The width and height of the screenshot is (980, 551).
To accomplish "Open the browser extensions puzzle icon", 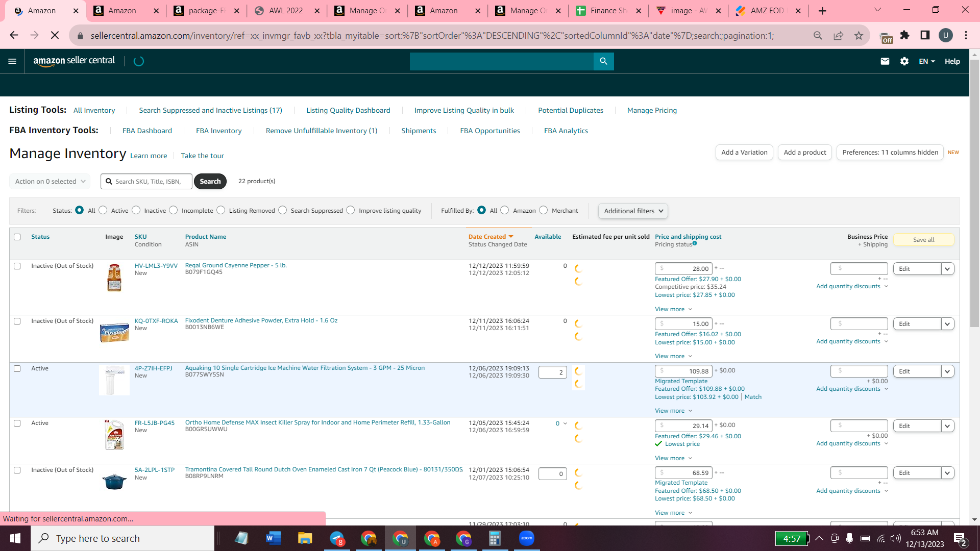I will pos(905,35).
